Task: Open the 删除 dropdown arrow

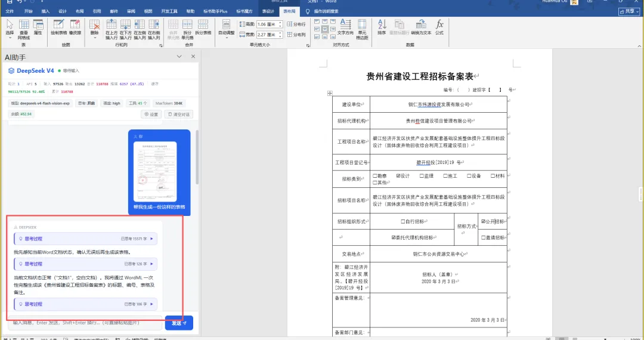Action: point(94,38)
